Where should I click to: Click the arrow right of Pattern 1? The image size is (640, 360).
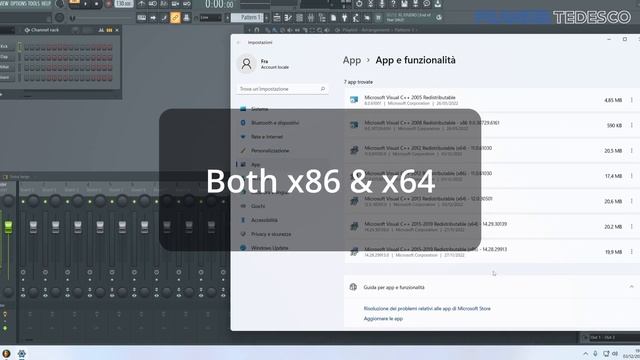click(267, 18)
